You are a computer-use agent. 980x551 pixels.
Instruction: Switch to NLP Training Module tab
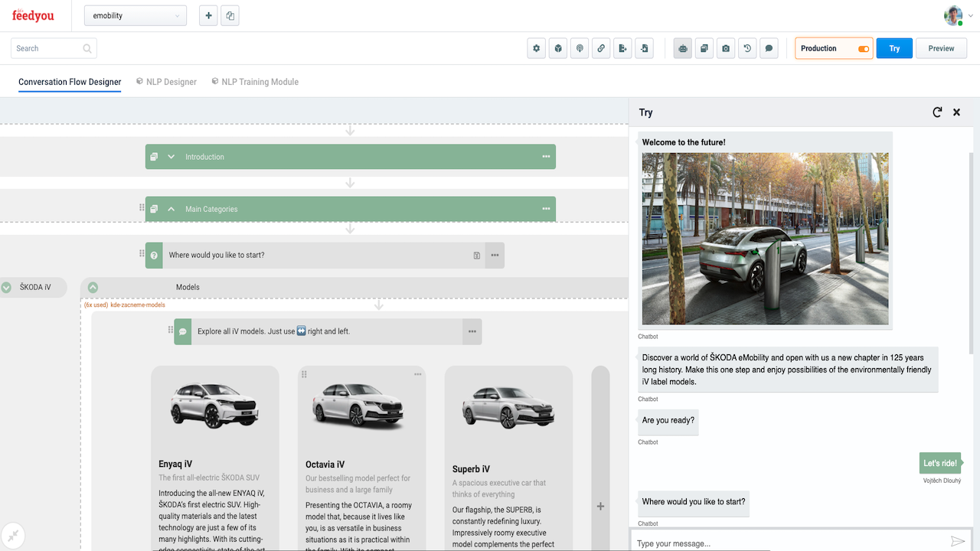tap(255, 82)
